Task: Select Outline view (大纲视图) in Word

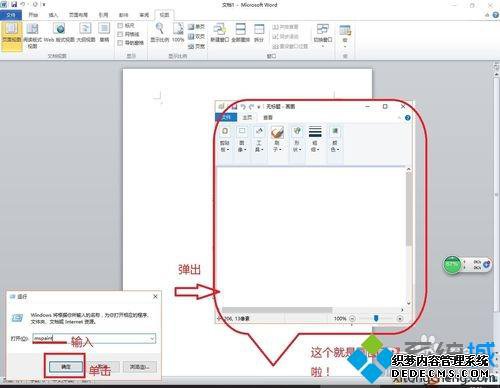Action: pyautogui.click(x=86, y=33)
